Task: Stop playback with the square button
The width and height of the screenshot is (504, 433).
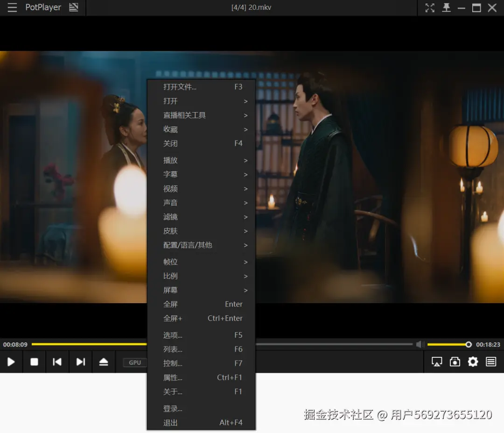Action: (x=34, y=362)
